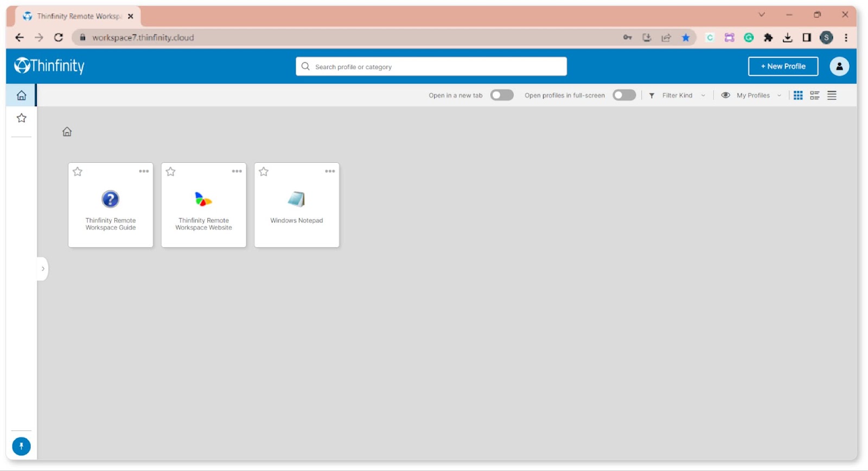
Task: Click the magnifier icon in search box
Action: click(305, 66)
